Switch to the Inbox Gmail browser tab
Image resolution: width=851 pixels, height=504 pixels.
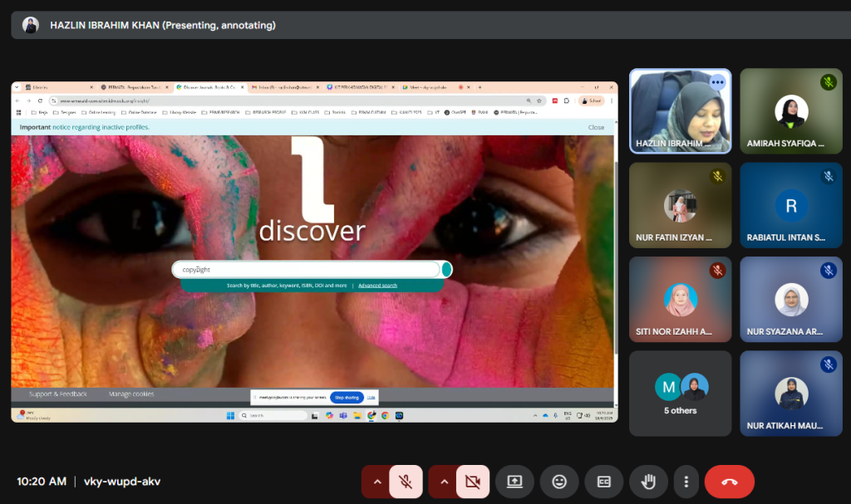click(x=285, y=87)
